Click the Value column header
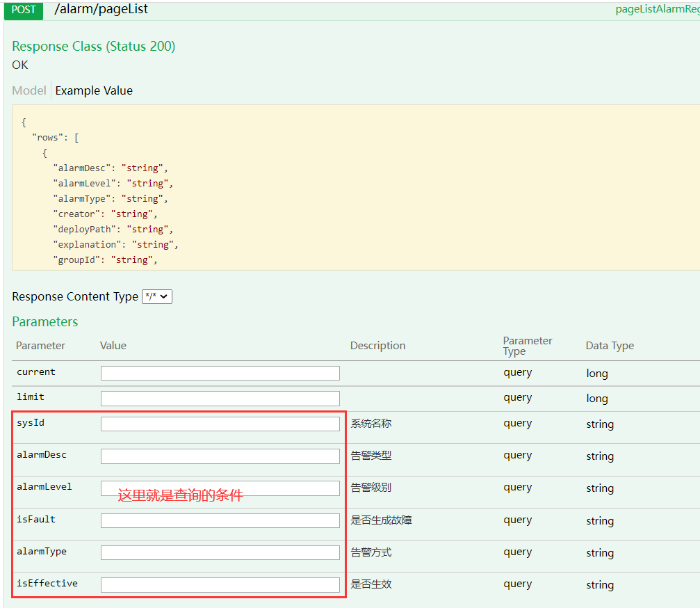 click(113, 346)
